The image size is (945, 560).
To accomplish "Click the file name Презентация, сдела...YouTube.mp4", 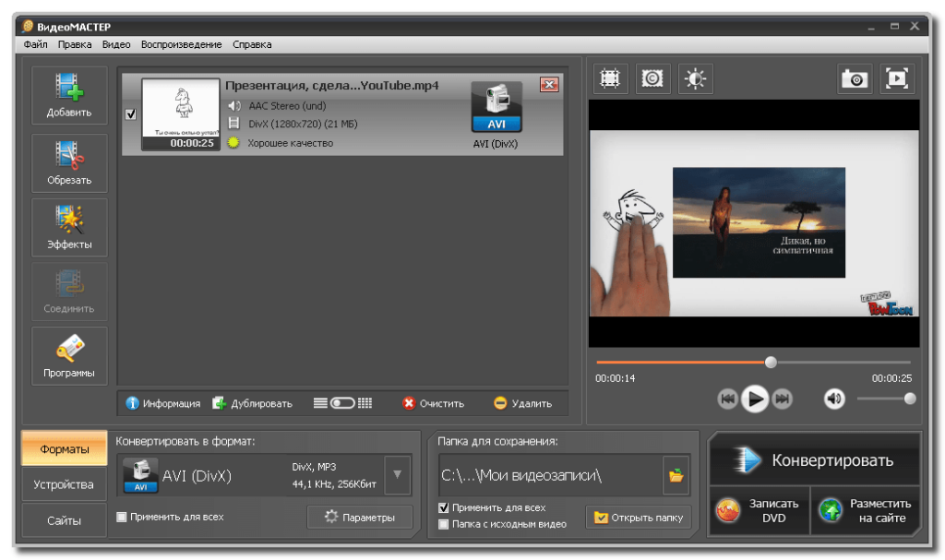I will click(332, 85).
